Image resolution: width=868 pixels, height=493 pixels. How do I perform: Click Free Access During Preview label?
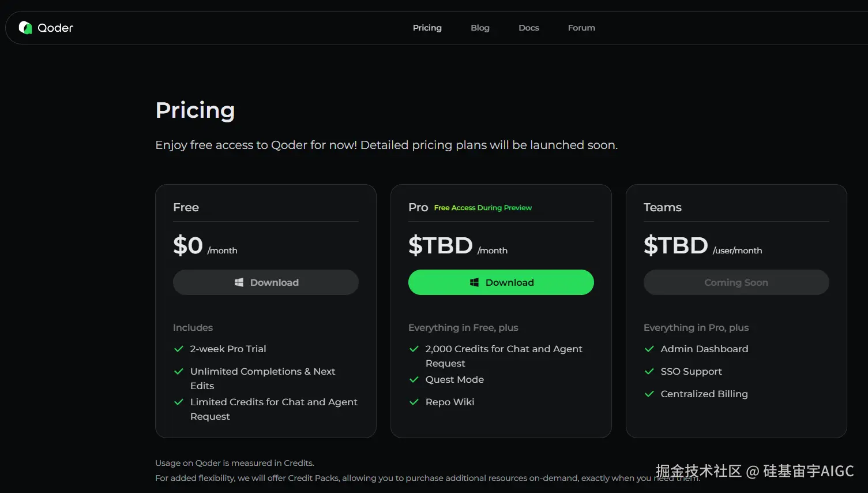483,208
